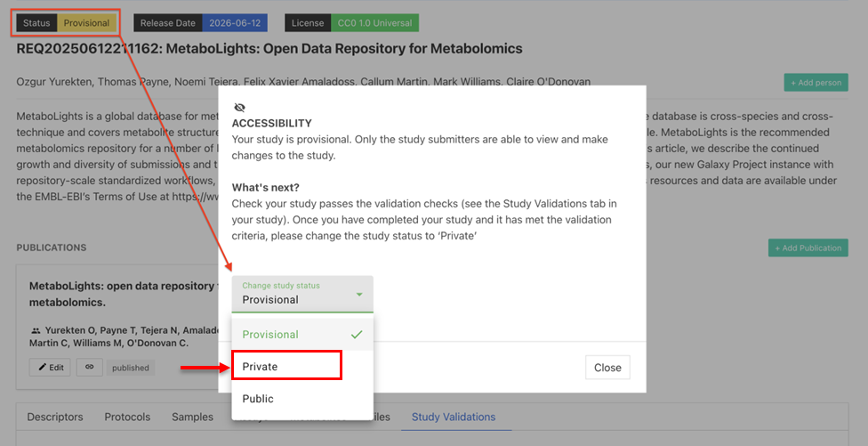Click the green CC0 1.0 Universal license badge

pyautogui.click(x=374, y=23)
